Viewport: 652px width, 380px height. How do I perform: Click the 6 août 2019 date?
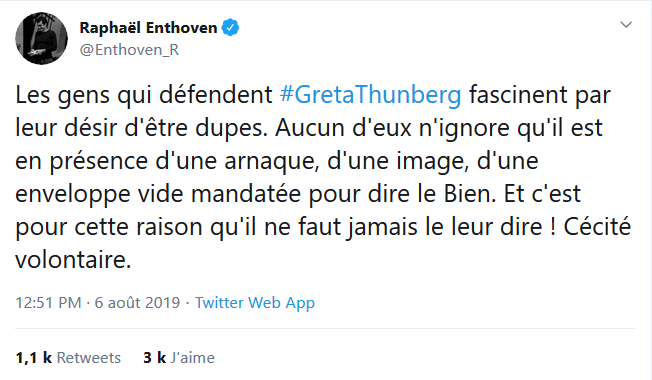[x=137, y=303]
